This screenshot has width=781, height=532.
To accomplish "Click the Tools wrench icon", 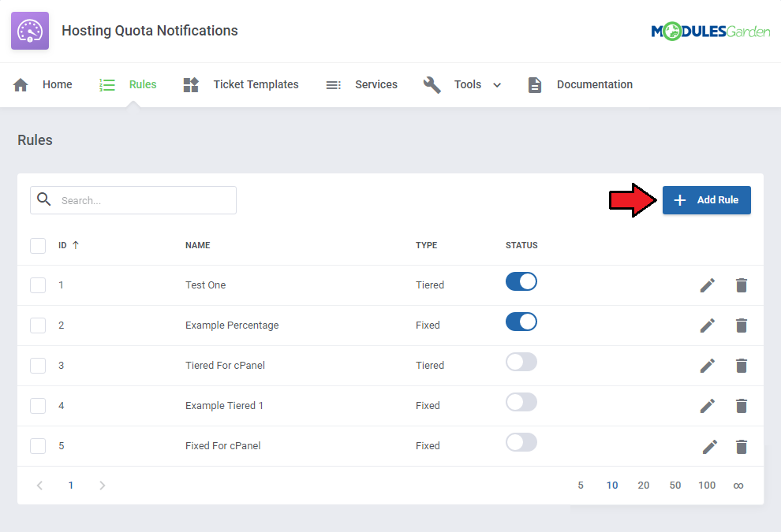I will (432, 85).
